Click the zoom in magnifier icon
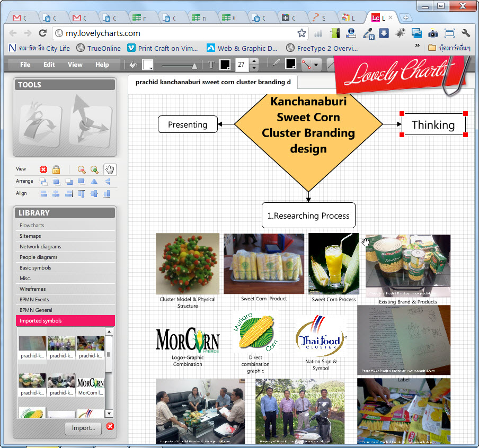Image resolution: width=479 pixels, height=448 pixels. 94,169
